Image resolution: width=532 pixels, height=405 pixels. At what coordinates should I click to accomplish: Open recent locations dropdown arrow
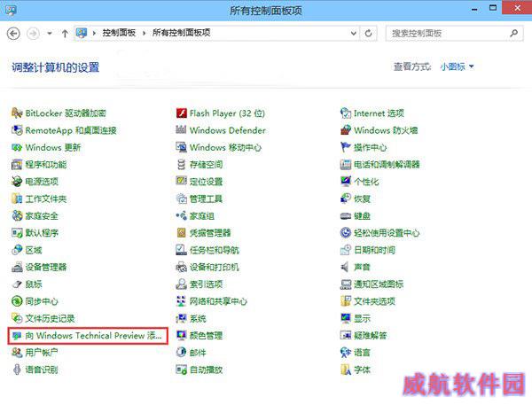point(50,34)
